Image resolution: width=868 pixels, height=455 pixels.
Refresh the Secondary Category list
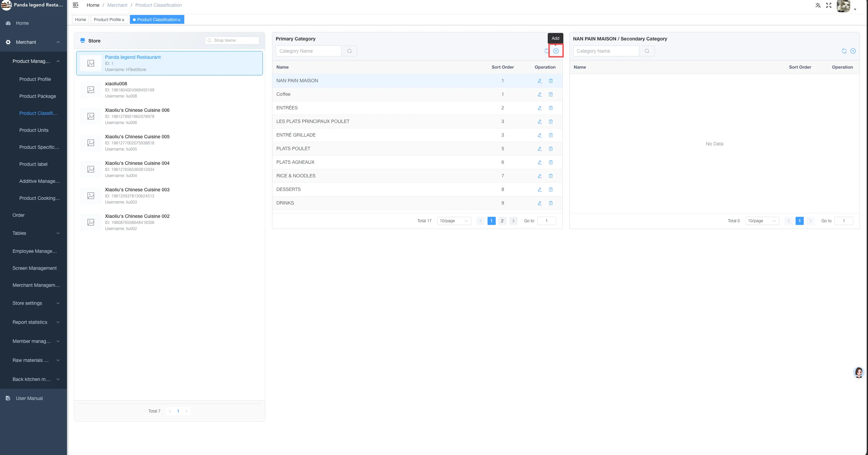point(844,51)
